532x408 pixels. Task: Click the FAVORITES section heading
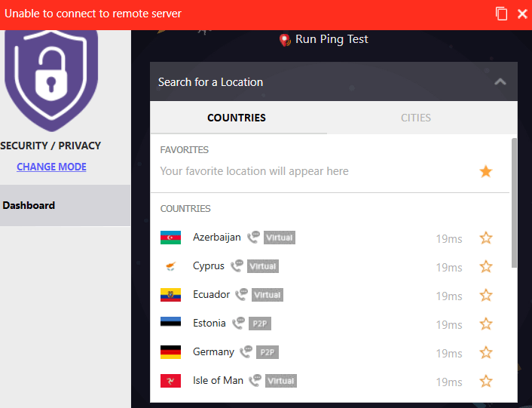pyautogui.click(x=184, y=149)
